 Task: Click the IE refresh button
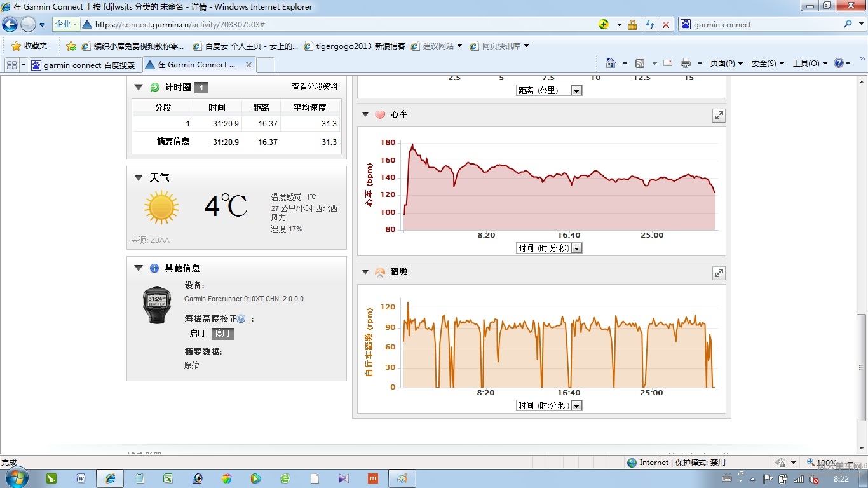pos(649,25)
